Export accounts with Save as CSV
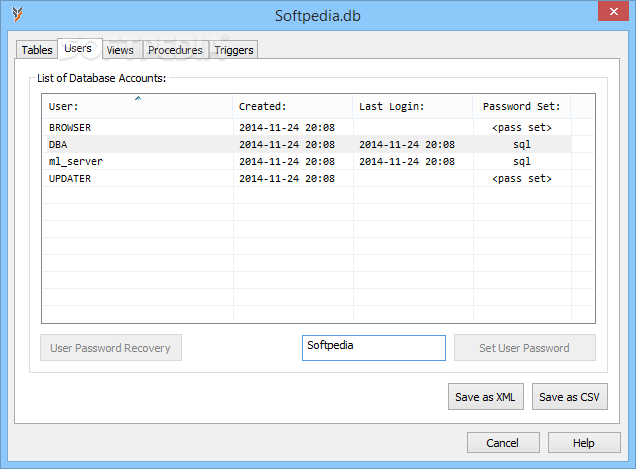Image resolution: width=636 pixels, height=469 pixels. 569,396
